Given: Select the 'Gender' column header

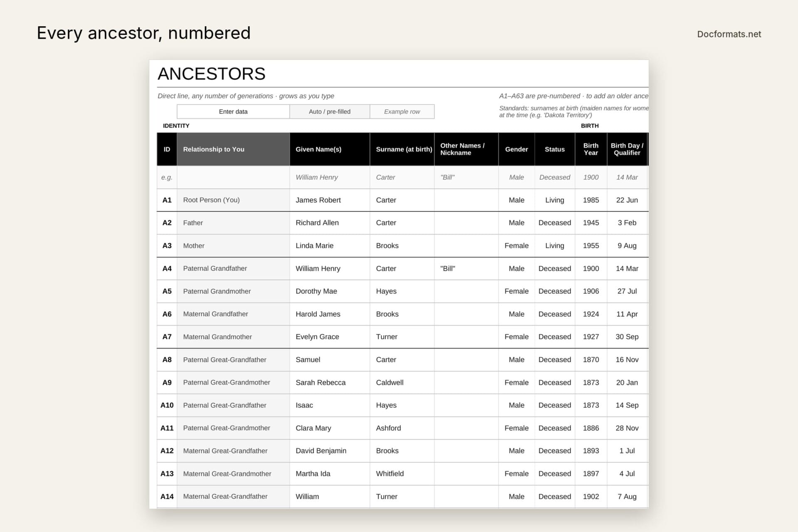Looking at the screenshot, I should [517, 149].
